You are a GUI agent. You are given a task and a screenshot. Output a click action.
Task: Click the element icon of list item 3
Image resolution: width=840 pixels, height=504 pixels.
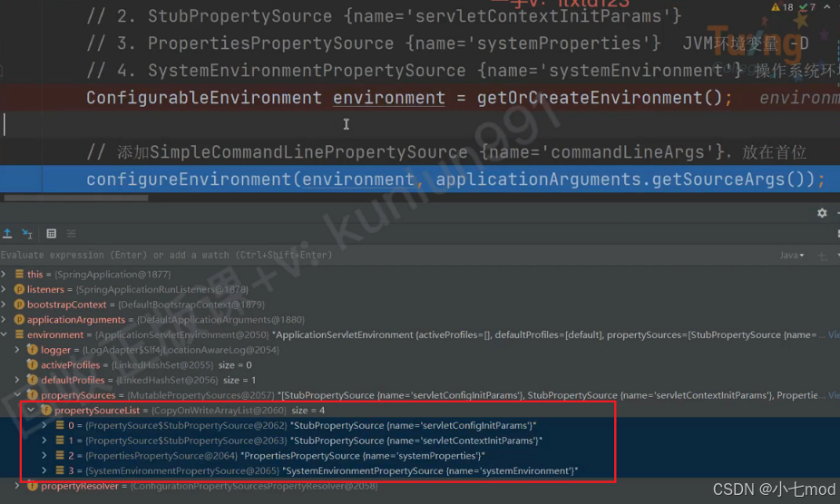(60, 470)
